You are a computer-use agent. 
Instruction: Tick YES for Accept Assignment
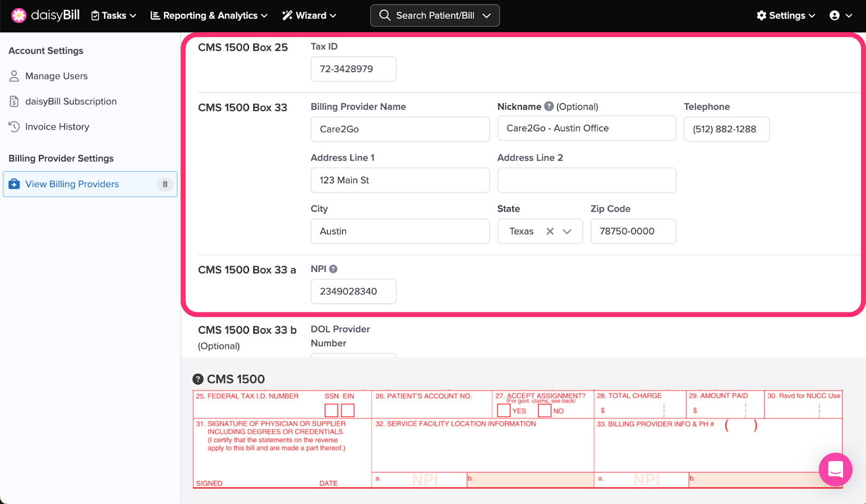(503, 410)
